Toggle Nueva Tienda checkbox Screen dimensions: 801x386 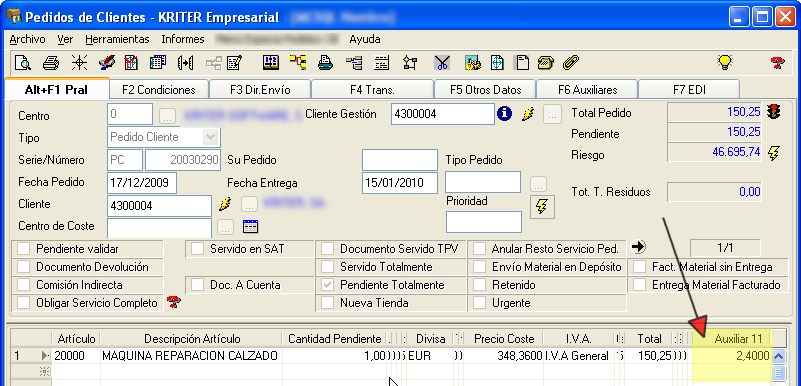[327, 303]
